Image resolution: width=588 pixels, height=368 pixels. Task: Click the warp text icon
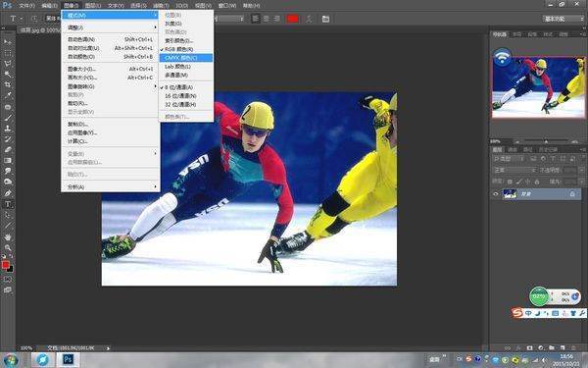(310, 19)
